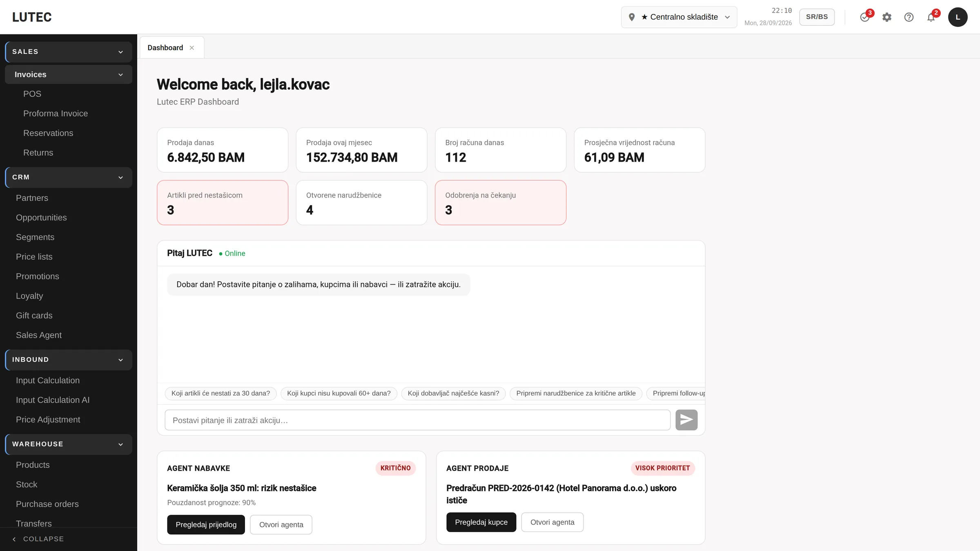
Task: Open the approvals checkmark icon with badge
Action: pyautogui.click(x=865, y=17)
